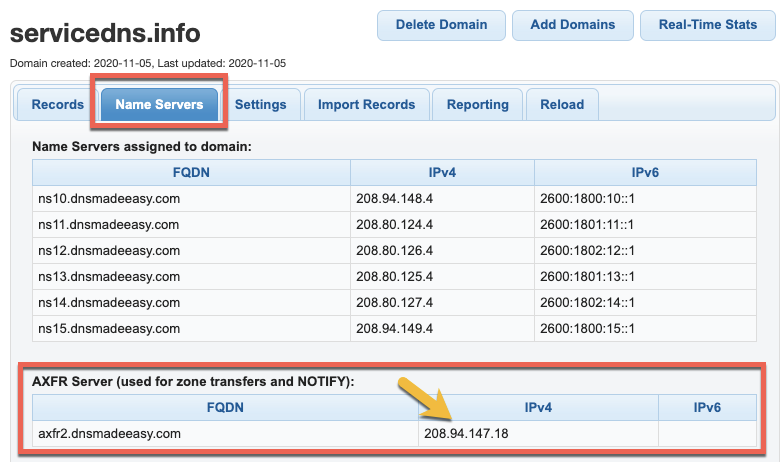Screen dimensions: 783x462
Task: Click IPv6 address 2600:1800:15::1
Action: coord(587,329)
